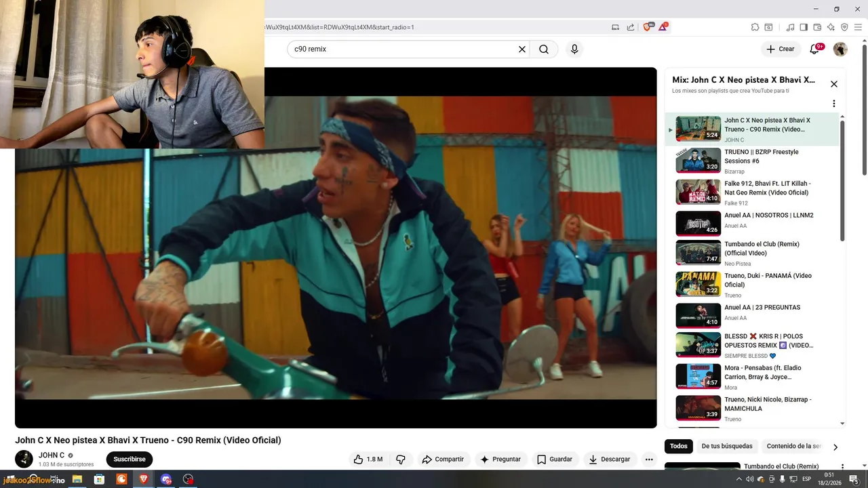Click the Compartir share button
Screen dimensions: 868x488
click(x=443, y=459)
